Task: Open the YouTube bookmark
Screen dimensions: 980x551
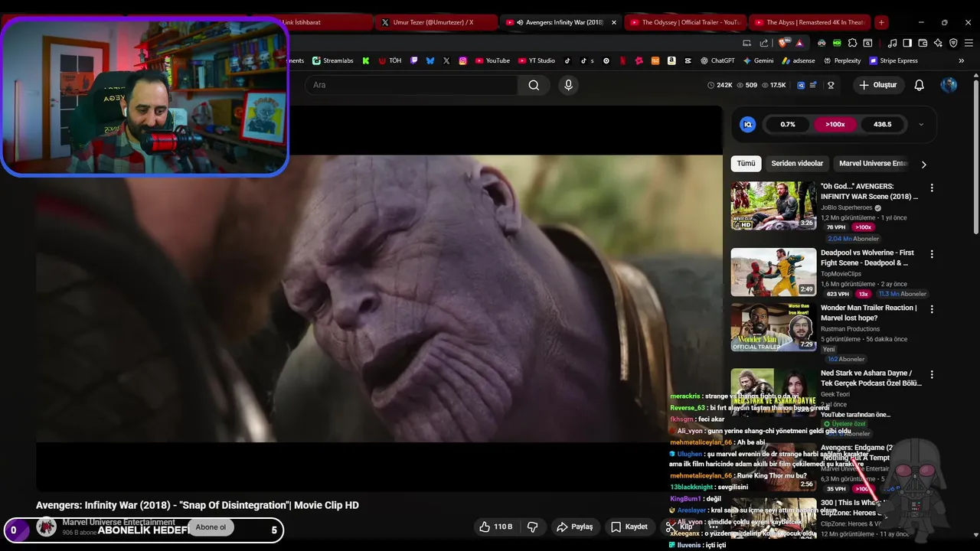Action: [x=492, y=60]
